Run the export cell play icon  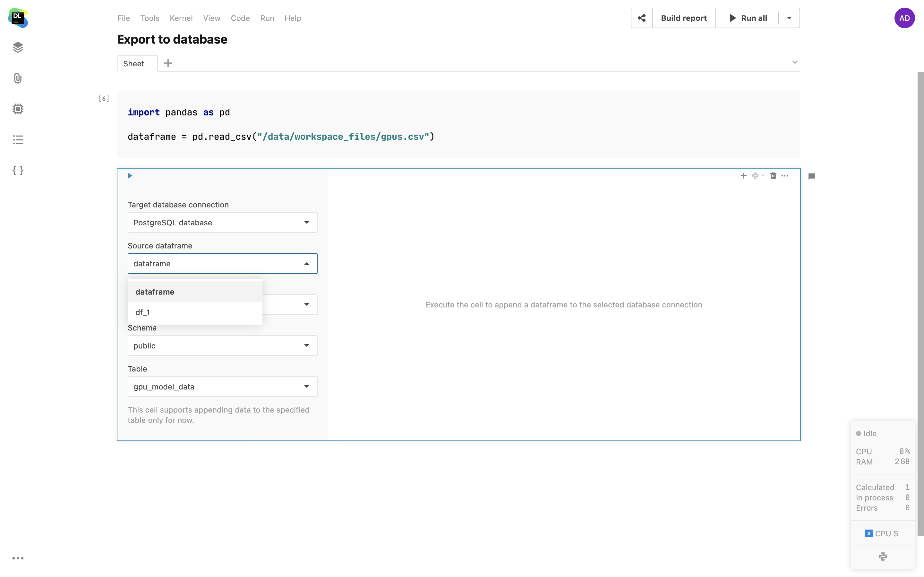[130, 176]
